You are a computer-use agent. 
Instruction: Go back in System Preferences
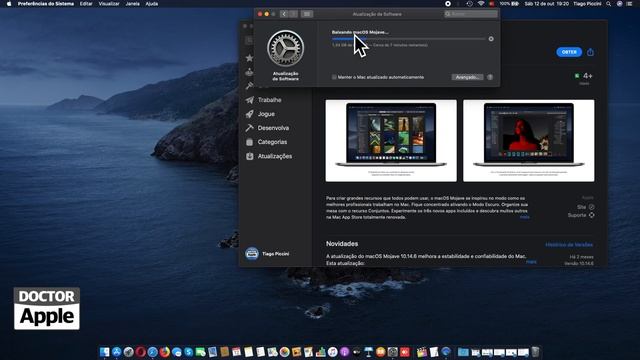point(284,14)
